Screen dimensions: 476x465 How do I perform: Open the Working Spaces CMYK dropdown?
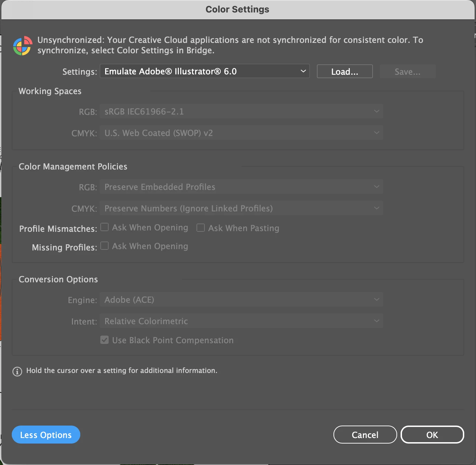tap(241, 133)
